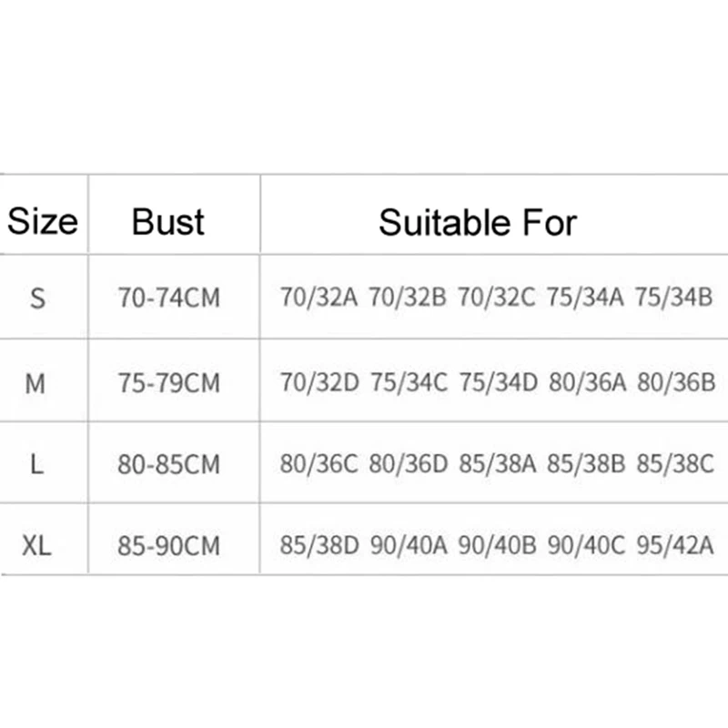Click the Suitable For column header
Image resolution: width=728 pixels, height=728 pixels.
click(478, 223)
